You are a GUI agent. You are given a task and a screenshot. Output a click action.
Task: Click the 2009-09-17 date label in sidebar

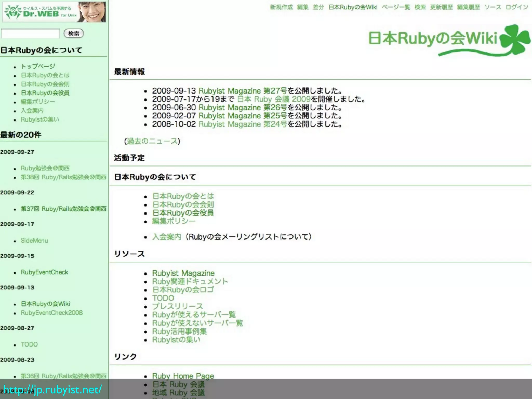tap(17, 224)
